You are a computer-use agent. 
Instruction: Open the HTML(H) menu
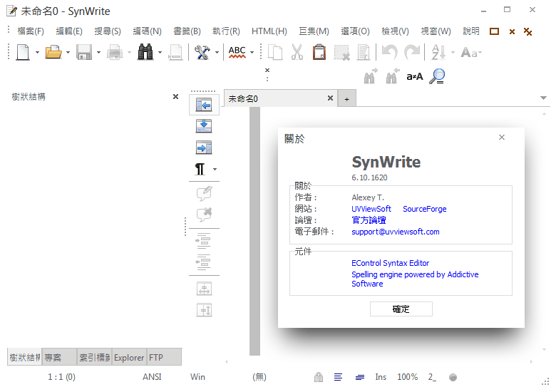pyautogui.click(x=269, y=31)
